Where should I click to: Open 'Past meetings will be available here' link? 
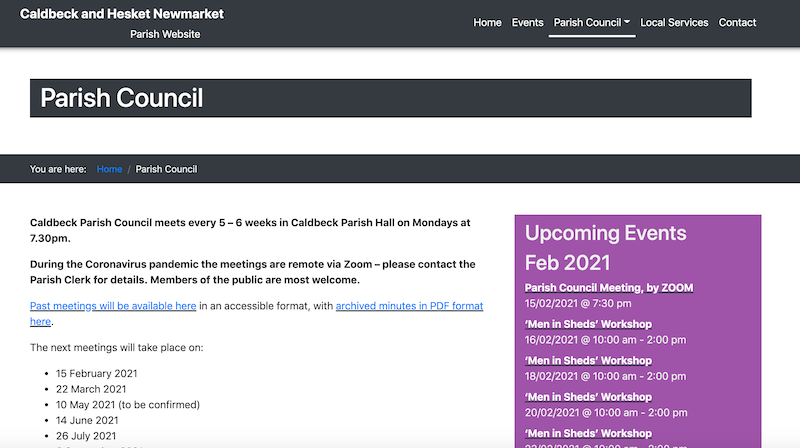(113, 306)
